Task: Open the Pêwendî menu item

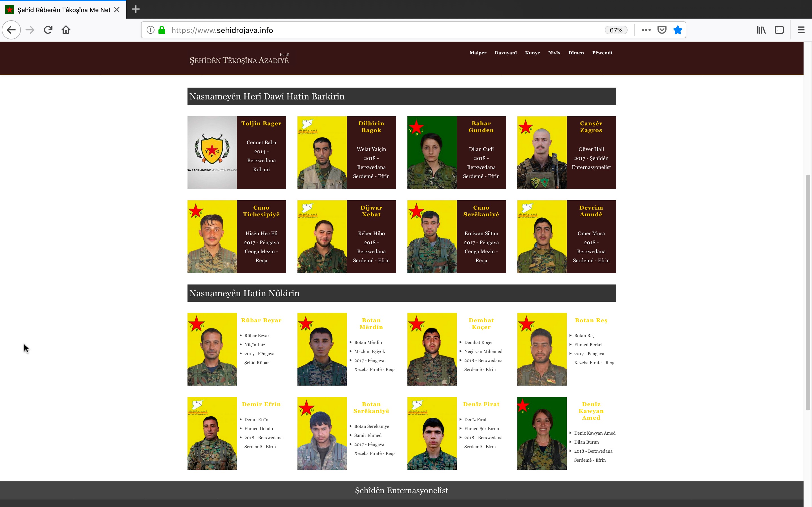Action: point(602,53)
